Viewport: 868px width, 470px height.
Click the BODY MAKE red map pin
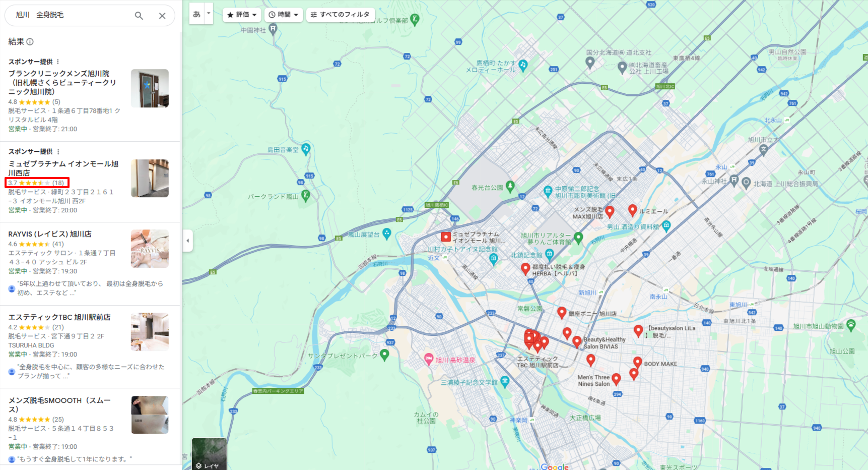638,363
